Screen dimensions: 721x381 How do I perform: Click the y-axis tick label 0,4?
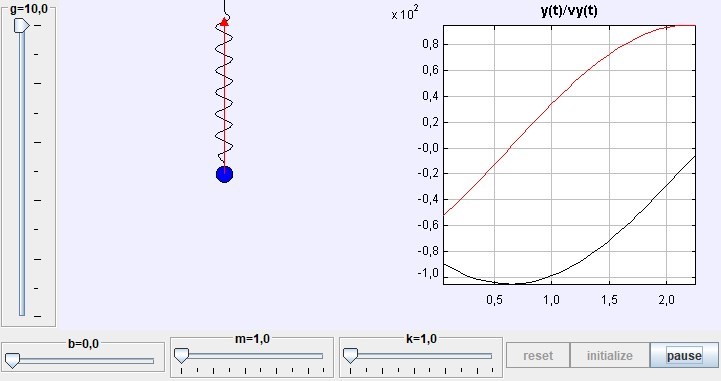pyautogui.click(x=430, y=96)
